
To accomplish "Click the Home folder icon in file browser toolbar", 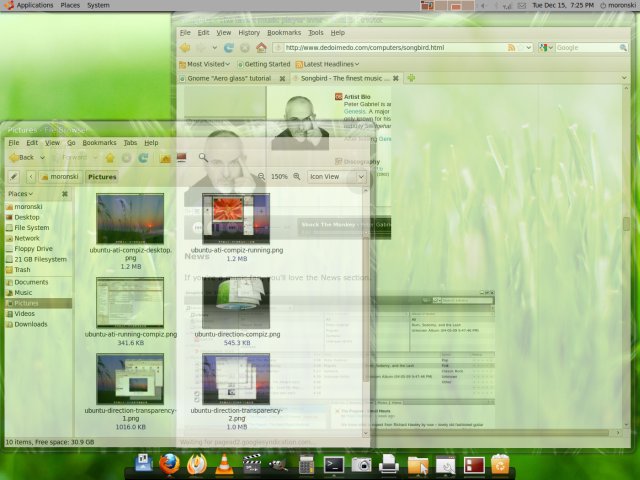I will pyautogui.click(x=110, y=157).
